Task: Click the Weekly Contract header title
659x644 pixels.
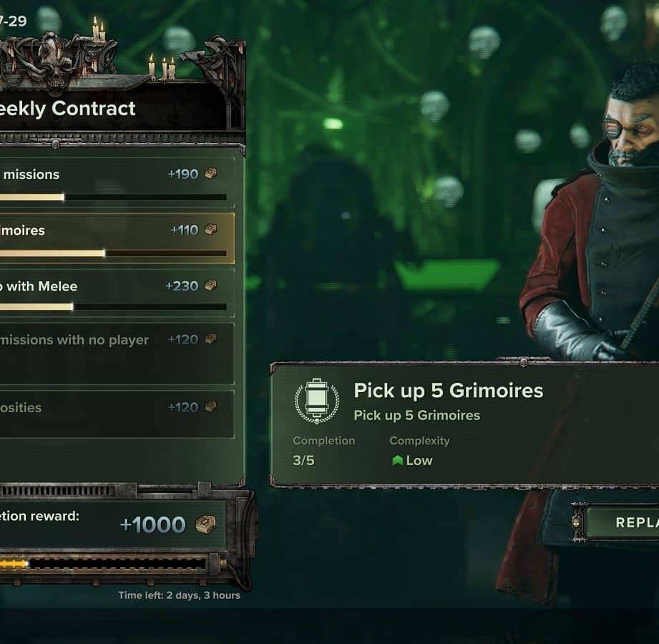Action: (67, 109)
